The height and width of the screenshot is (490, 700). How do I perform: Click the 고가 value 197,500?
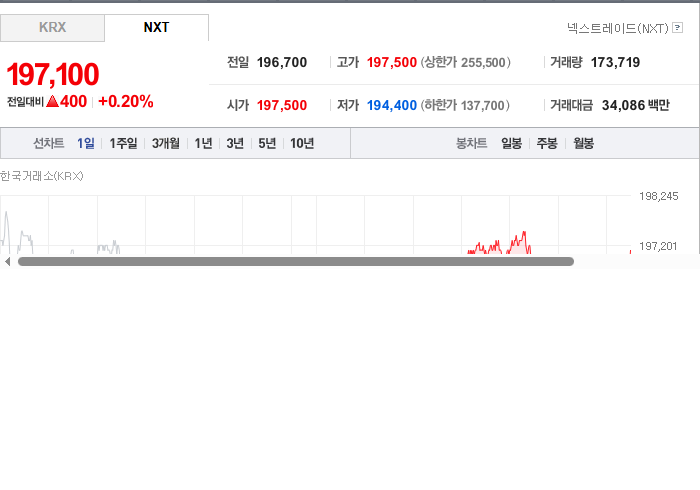(392, 62)
